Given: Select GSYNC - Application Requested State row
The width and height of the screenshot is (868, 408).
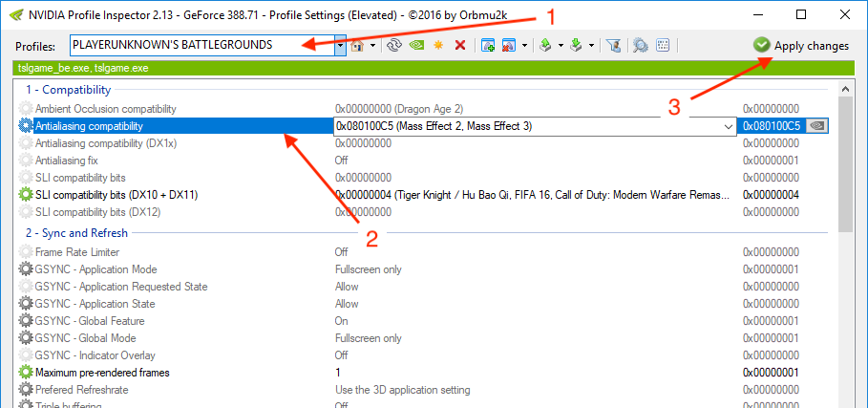Looking at the screenshot, I should (x=423, y=287).
